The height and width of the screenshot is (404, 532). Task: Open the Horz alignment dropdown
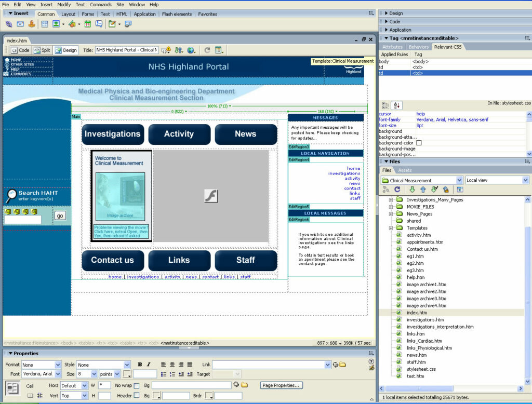pos(85,386)
